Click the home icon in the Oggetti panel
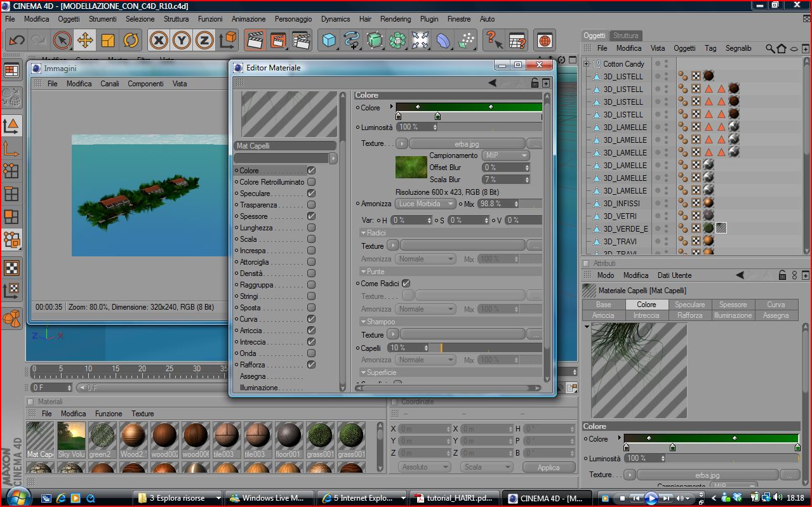The height and width of the screenshot is (507, 812). coord(782,48)
